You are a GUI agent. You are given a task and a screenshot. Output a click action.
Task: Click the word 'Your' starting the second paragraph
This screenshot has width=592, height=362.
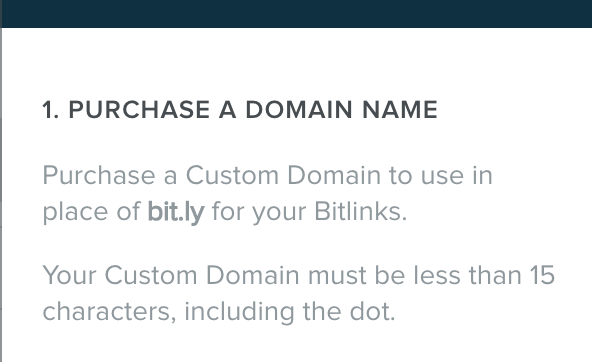tap(69, 275)
